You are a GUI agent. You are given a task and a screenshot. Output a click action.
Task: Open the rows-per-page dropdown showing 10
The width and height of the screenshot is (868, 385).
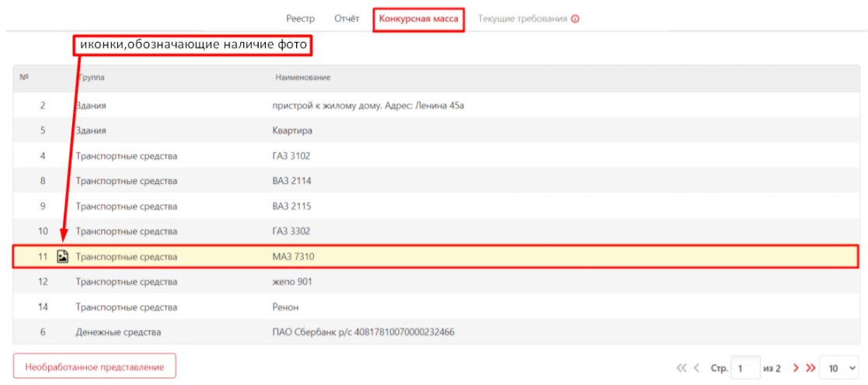pos(838,368)
